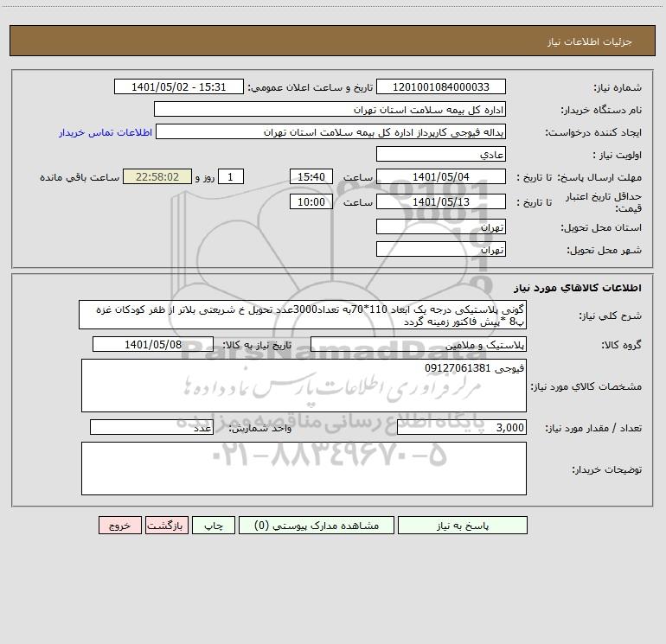Select the need number field 1201001084000033
This screenshot has width=666, height=644.
(441, 87)
